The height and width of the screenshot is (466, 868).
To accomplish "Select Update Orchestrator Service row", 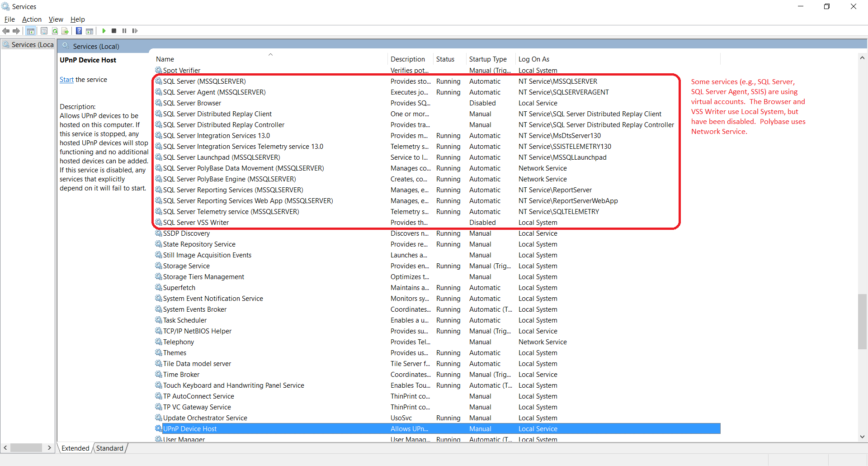I will coord(437,418).
